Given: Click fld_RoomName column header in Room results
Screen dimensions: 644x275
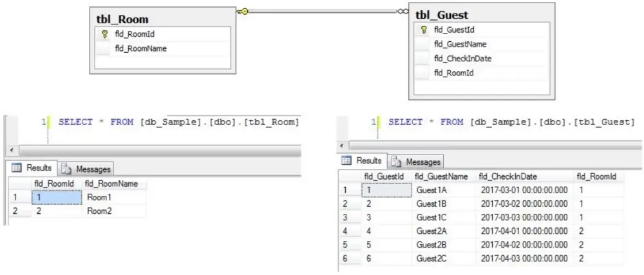Looking at the screenshot, I should click(x=114, y=184).
